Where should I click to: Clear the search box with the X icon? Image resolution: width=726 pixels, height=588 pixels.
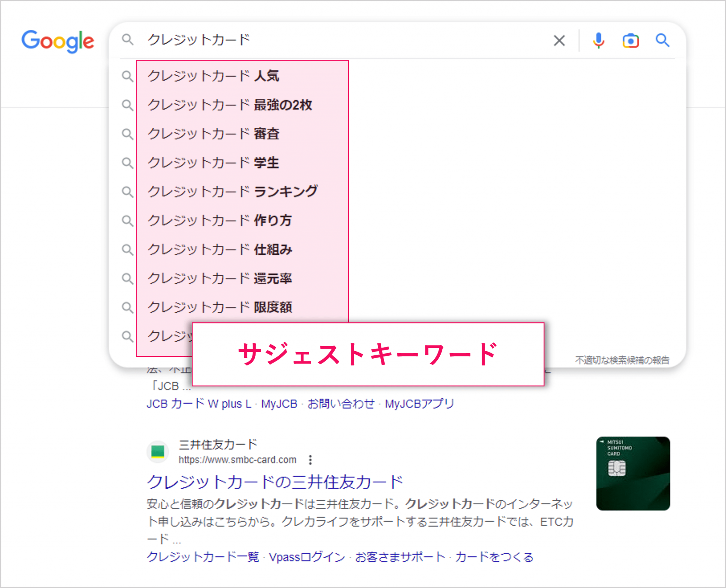click(x=559, y=41)
